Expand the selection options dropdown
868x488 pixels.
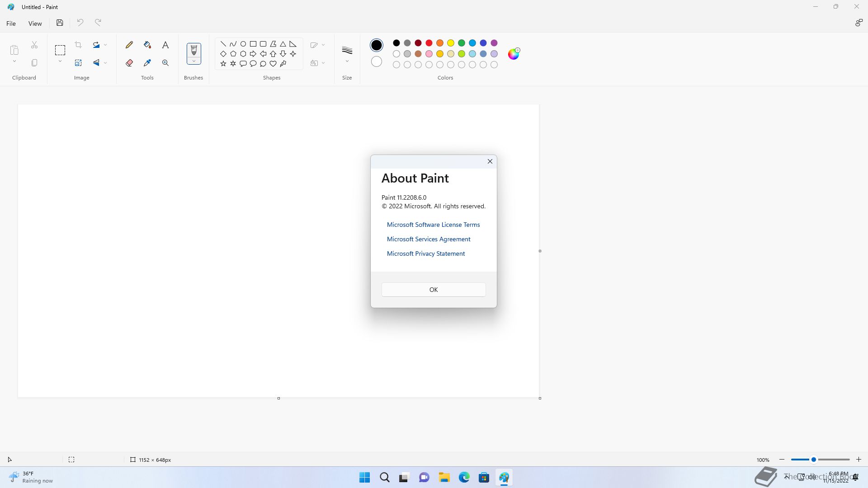(60, 61)
